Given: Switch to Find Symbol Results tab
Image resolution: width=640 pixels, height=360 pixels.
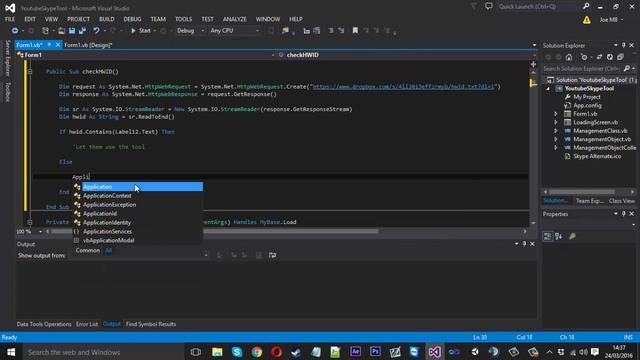Looking at the screenshot, I should coord(151,324).
